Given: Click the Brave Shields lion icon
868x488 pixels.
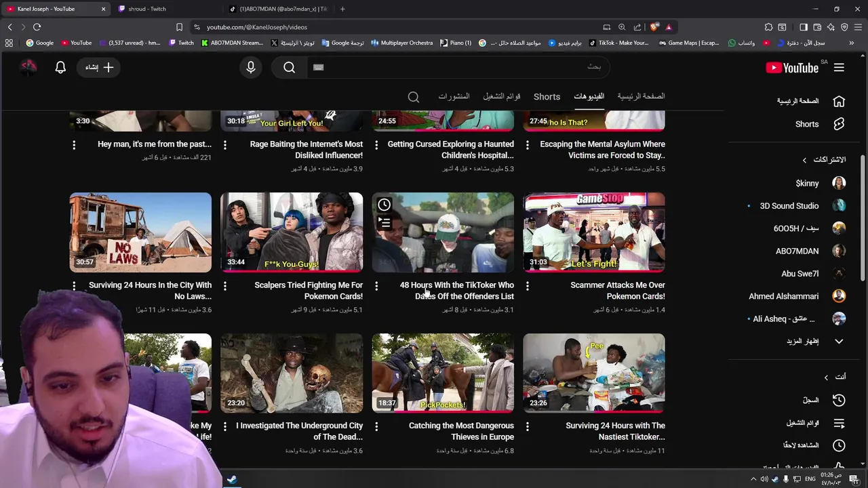Looking at the screenshot, I should pos(654,27).
